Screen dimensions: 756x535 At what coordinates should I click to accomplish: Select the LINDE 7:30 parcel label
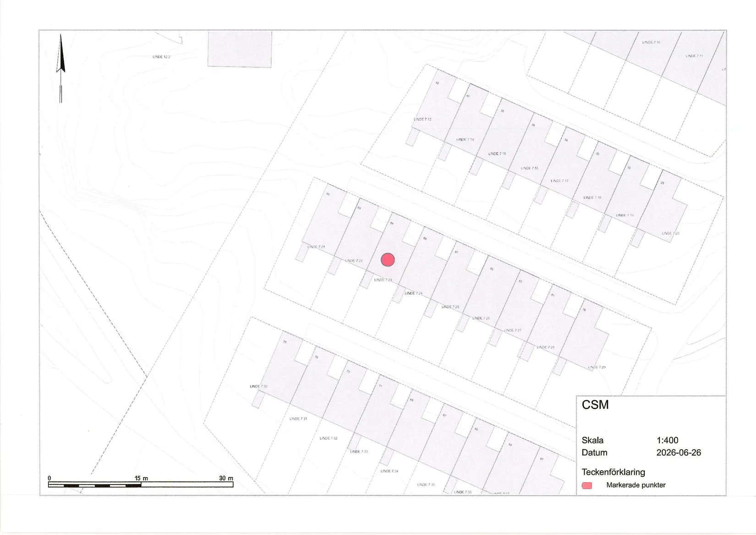click(x=258, y=386)
